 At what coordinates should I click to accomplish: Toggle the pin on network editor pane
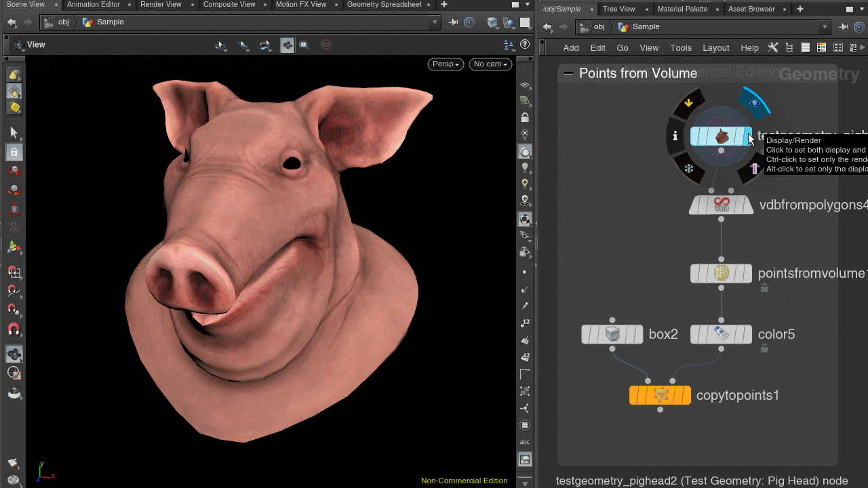point(843,27)
